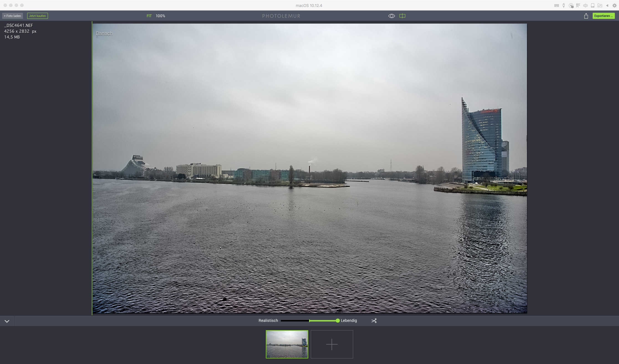Click the PHOTOLEMUR logo text
Screen dimensions: 619x364
coord(281,16)
